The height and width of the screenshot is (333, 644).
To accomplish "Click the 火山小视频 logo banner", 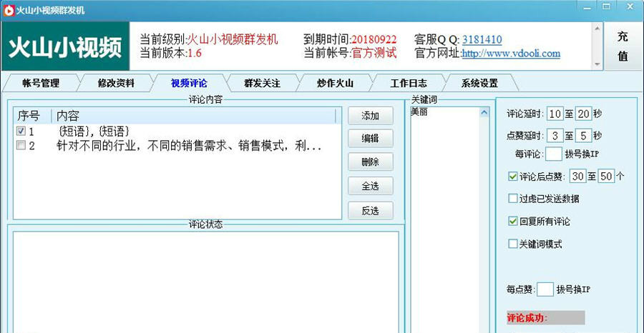I will tap(65, 46).
